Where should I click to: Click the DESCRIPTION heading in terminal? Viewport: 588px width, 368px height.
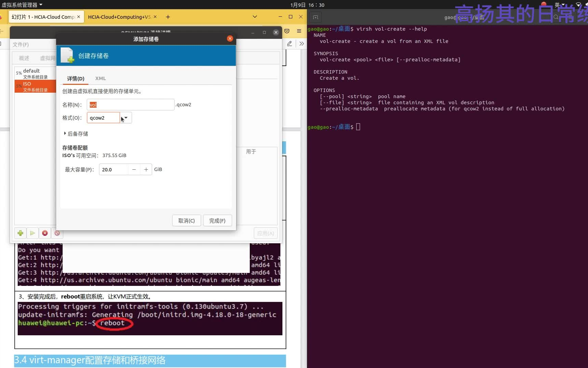pos(330,72)
